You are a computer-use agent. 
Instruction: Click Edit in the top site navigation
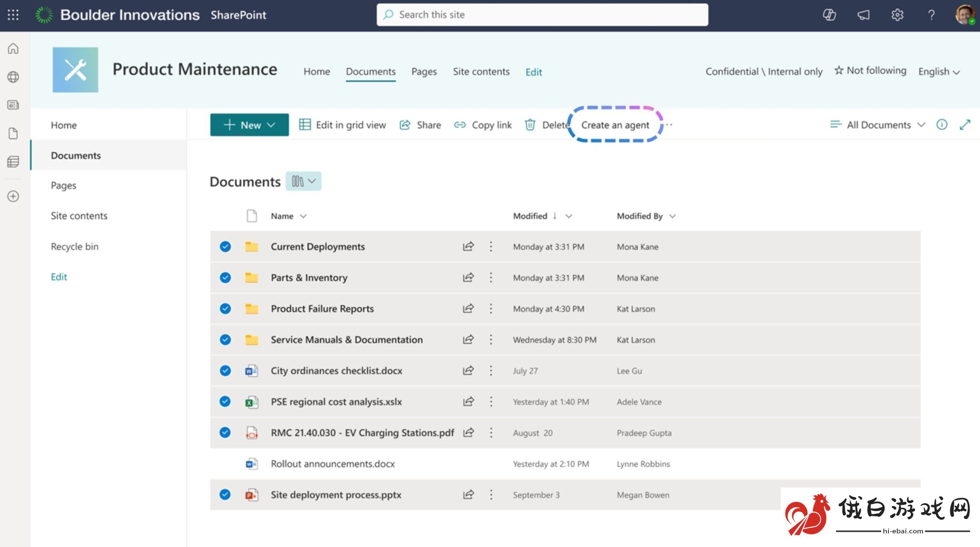[533, 72]
